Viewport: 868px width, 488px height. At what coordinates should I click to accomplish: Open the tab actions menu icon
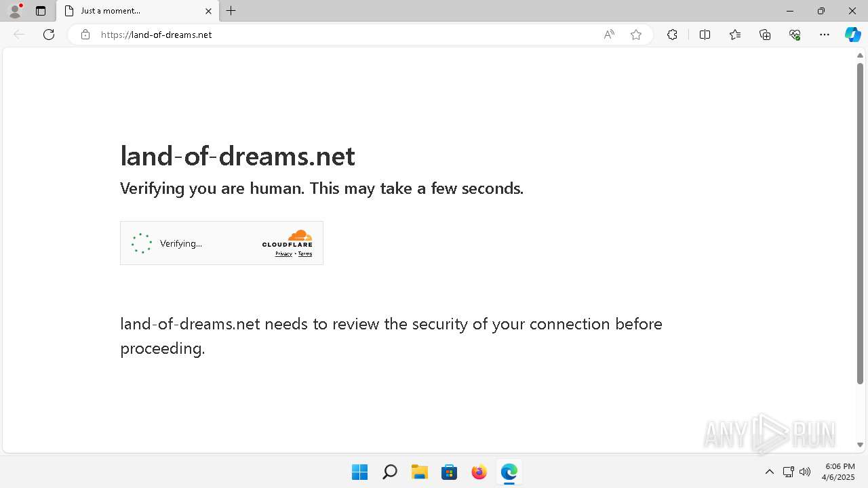coord(41,11)
